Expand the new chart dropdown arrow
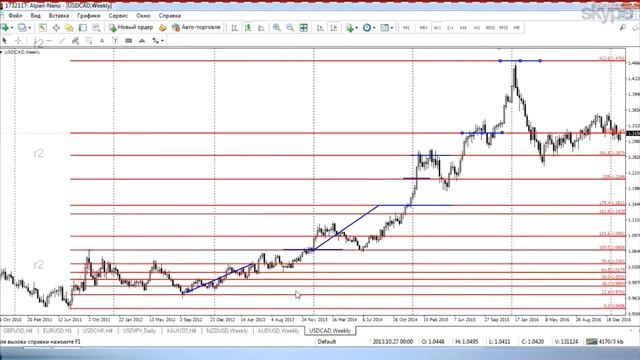Image resolution: width=640 pixels, height=360 pixels. 12,28
